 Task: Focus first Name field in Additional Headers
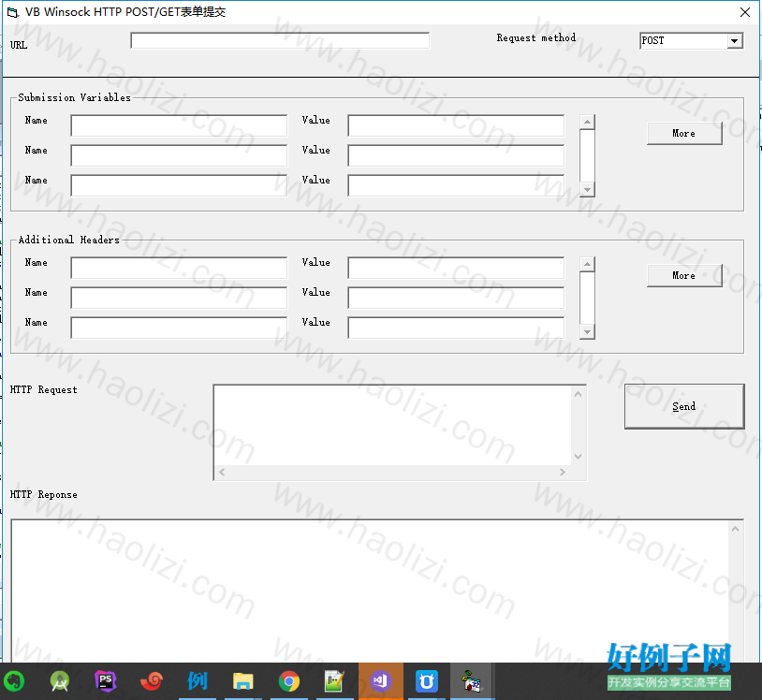click(179, 269)
